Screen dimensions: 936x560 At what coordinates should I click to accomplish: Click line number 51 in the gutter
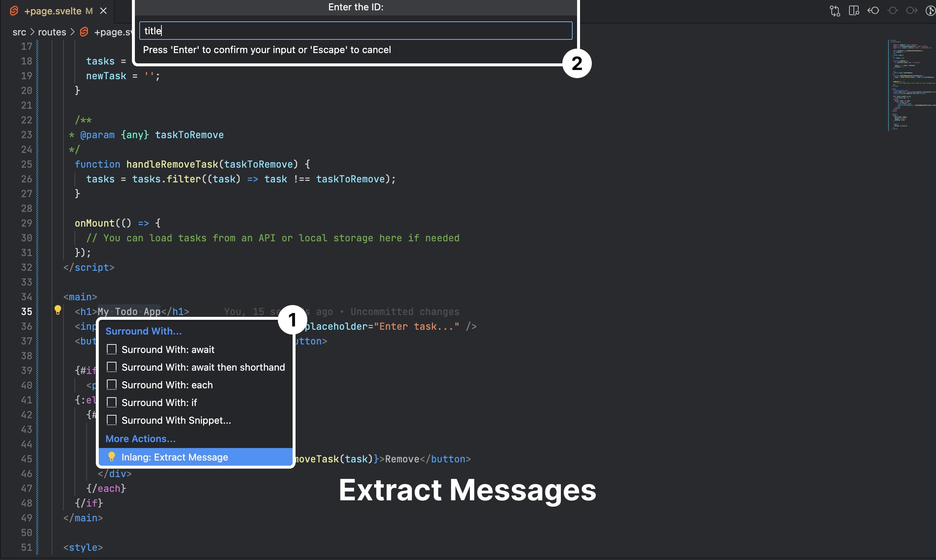tap(27, 547)
